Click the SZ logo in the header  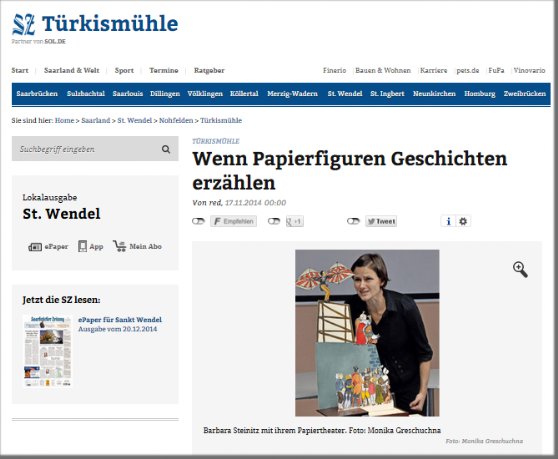[x=24, y=24]
